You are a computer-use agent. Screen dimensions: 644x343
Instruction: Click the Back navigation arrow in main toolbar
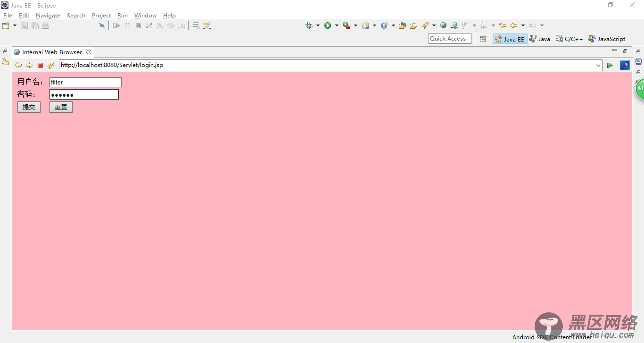pos(514,25)
